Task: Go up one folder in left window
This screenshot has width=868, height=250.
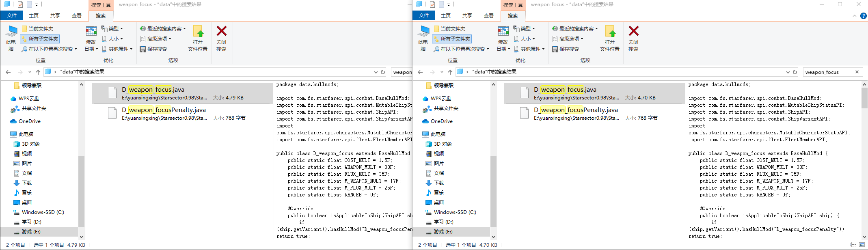Action: pyautogui.click(x=38, y=72)
